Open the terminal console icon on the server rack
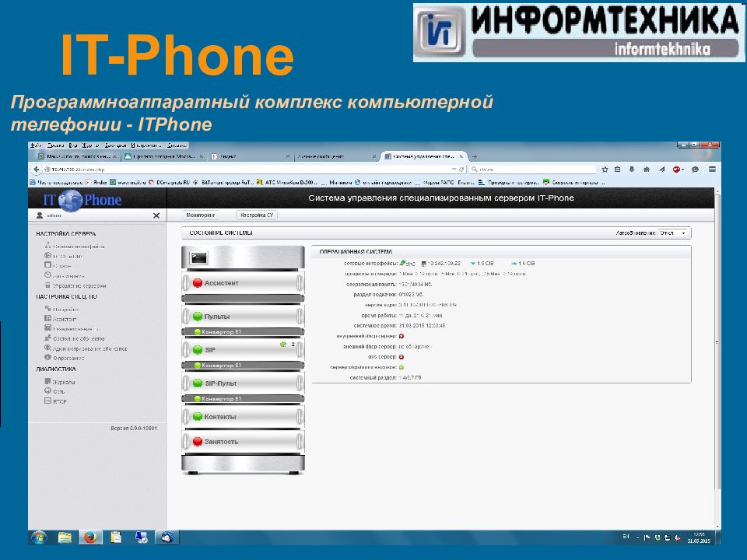 pyautogui.click(x=198, y=257)
